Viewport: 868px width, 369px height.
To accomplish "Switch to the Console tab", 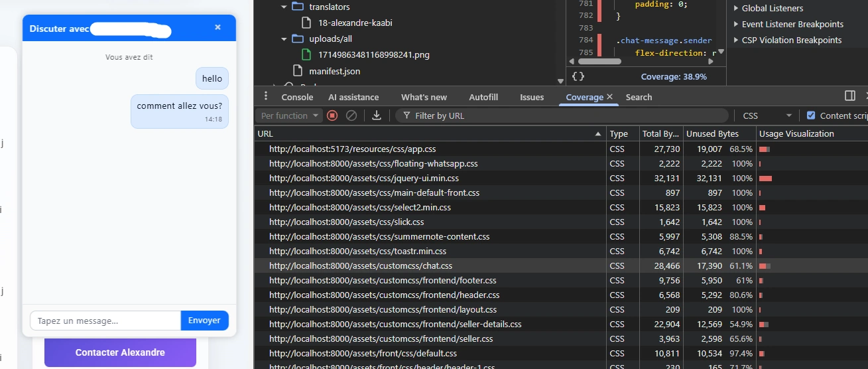I will (x=297, y=97).
